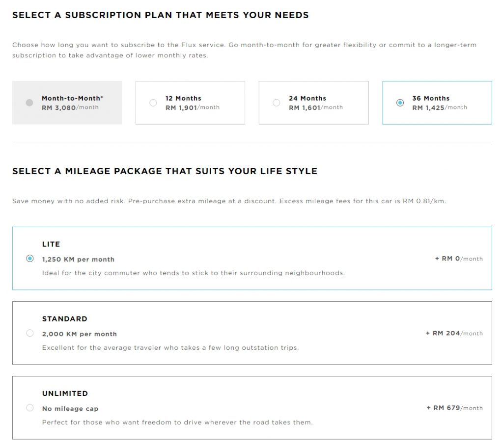Select the 12 Months radio button
The image size is (503, 448).
153,103
